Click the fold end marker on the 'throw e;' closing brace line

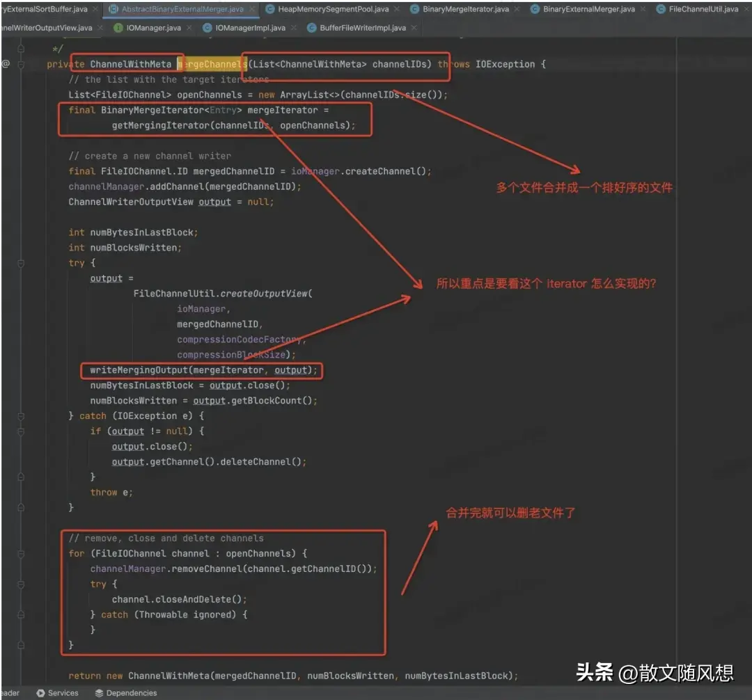click(x=21, y=507)
